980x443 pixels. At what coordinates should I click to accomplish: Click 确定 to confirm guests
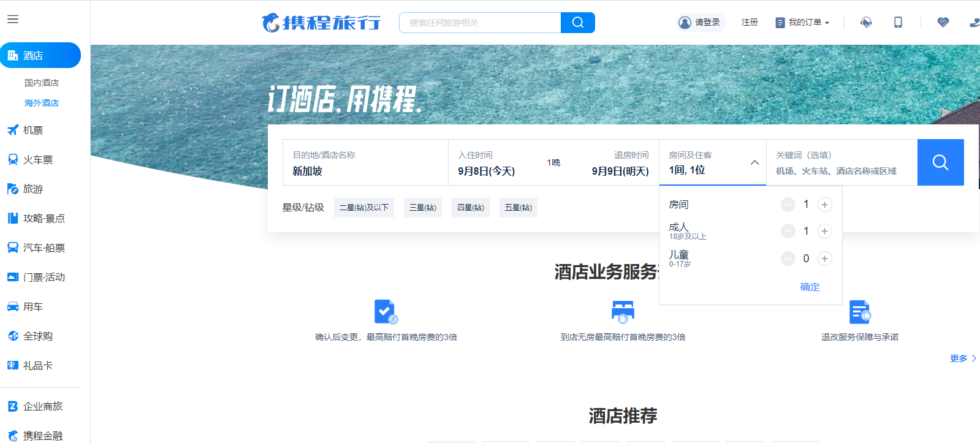[810, 287]
